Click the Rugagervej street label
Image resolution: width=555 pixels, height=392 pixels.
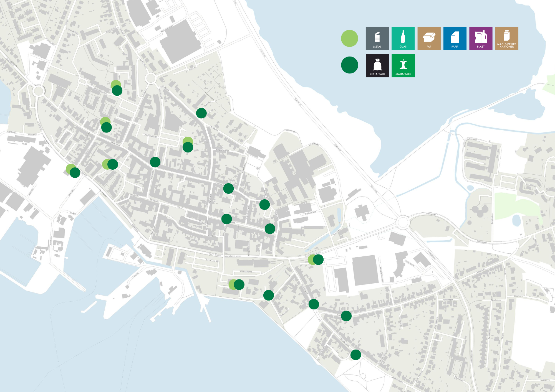pyautogui.click(x=545, y=380)
